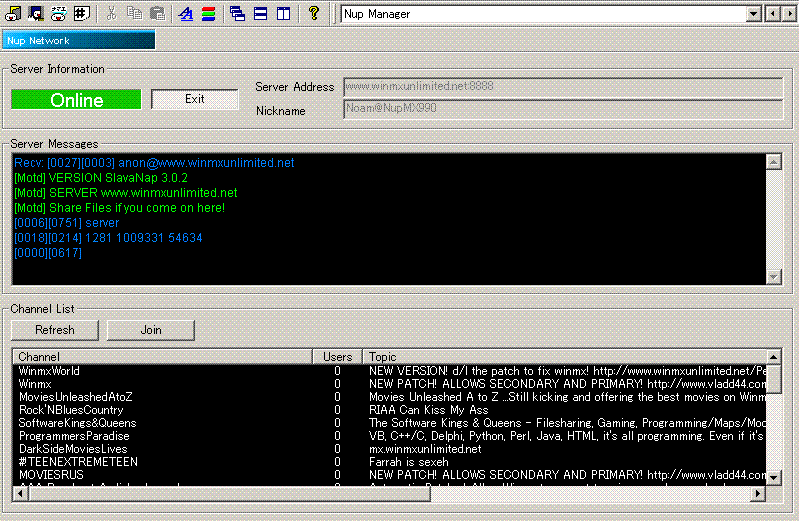The height and width of the screenshot is (521, 799).
Task: Click the Server Messages scrollbar down arrow
Action: point(774,276)
